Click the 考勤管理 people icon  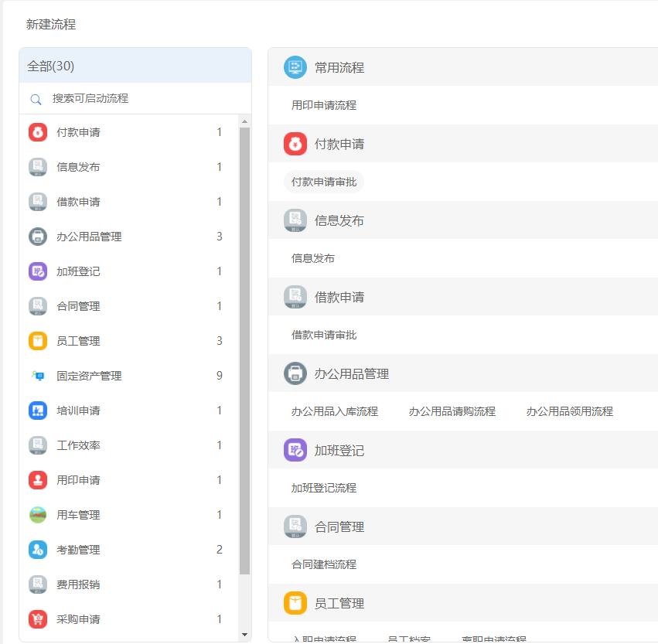(x=37, y=549)
